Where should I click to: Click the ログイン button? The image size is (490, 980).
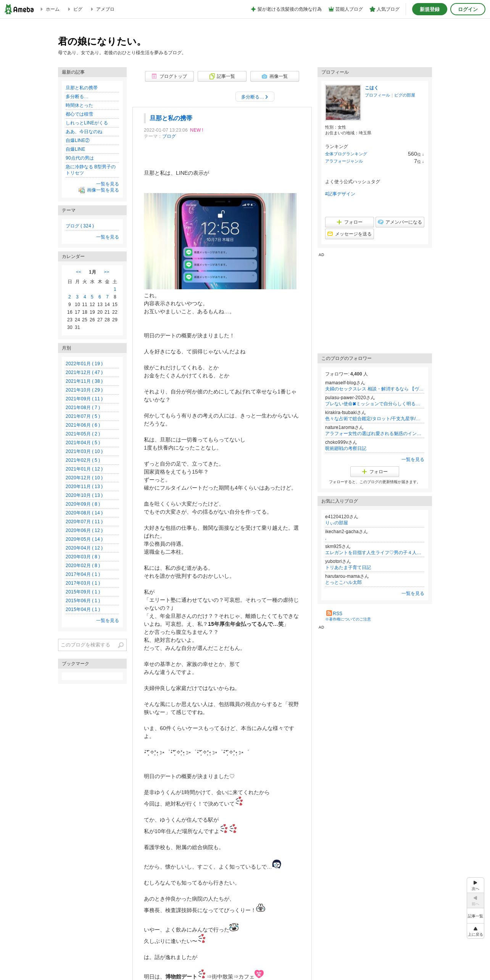(468, 9)
